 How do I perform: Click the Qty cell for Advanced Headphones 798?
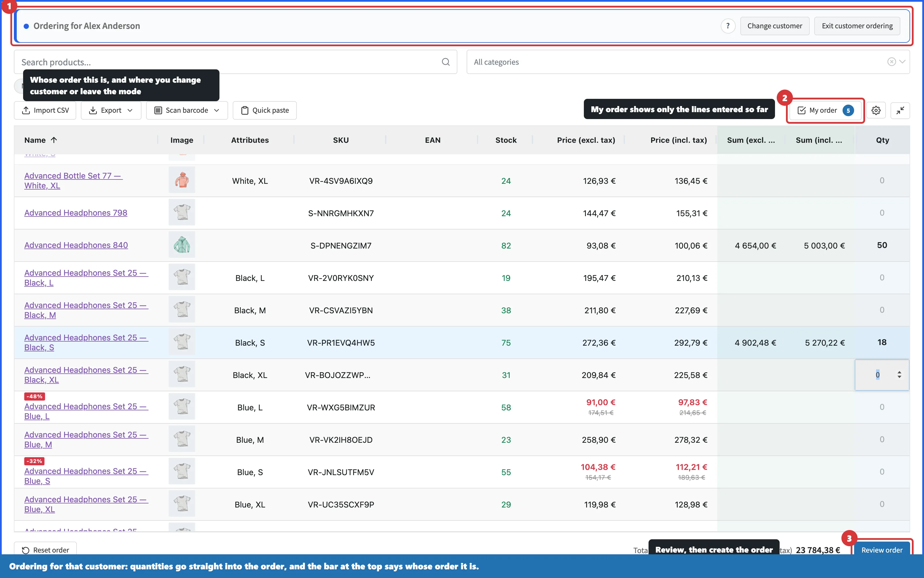tap(882, 213)
